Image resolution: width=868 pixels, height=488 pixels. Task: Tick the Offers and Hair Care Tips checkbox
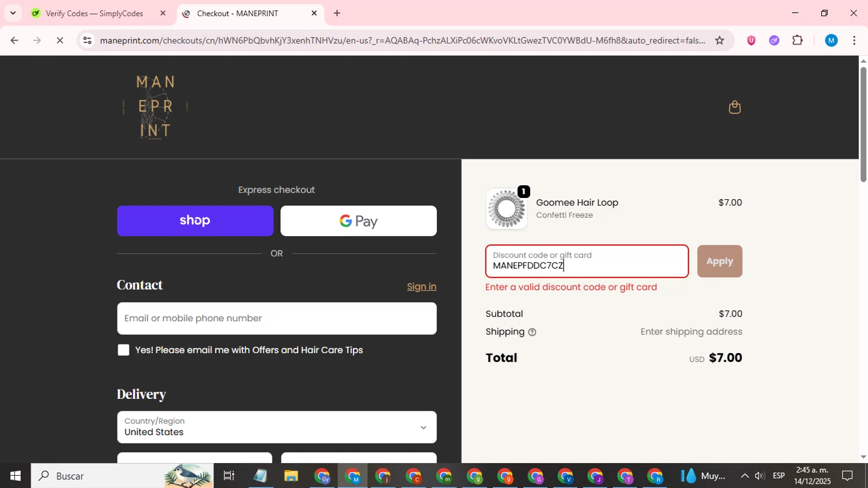point(123,350)
